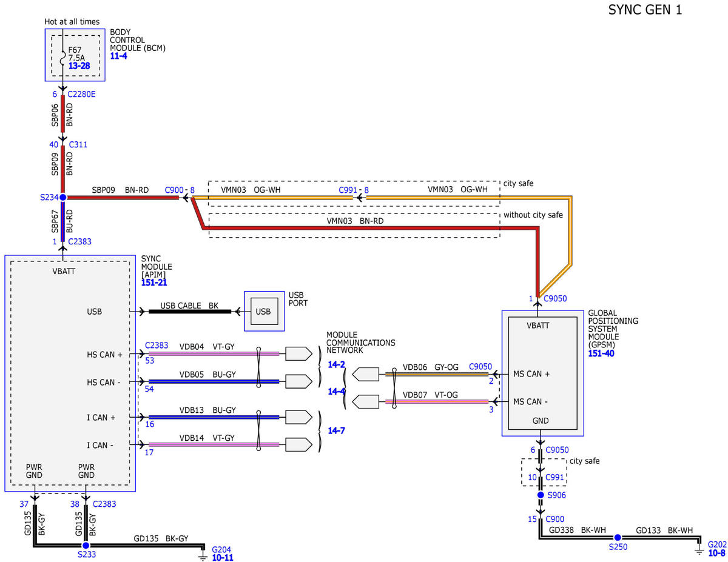This screenshot has height=562, width=728.
Task: Select the 'without city safe' label
Action: pos(533,215)
